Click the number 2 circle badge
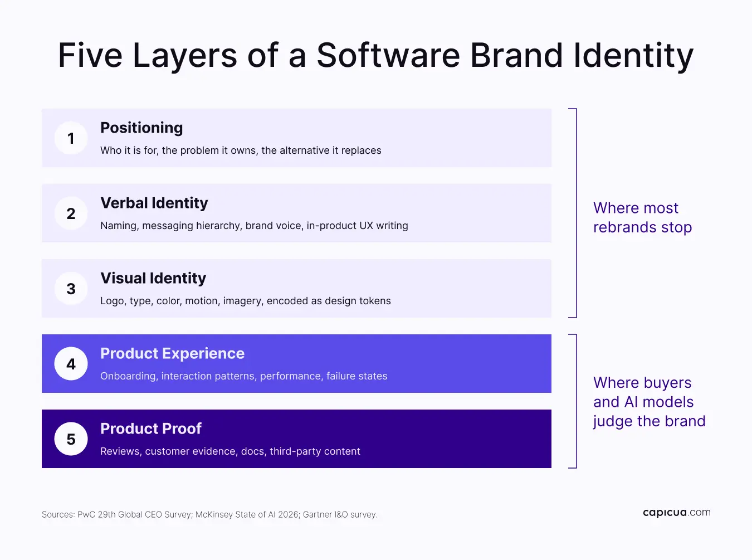Image resolution: width=752 pixels, height=560 pixels. coord(71,213)
